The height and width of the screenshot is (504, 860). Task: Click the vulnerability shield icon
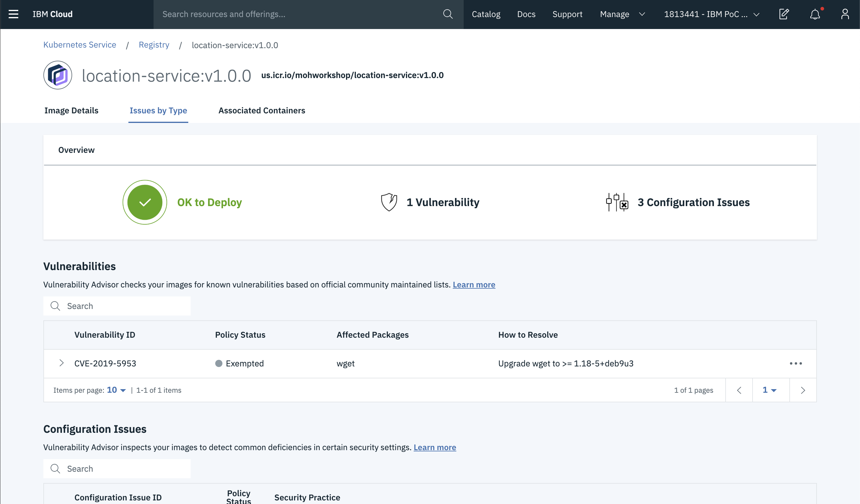point(389,202)
